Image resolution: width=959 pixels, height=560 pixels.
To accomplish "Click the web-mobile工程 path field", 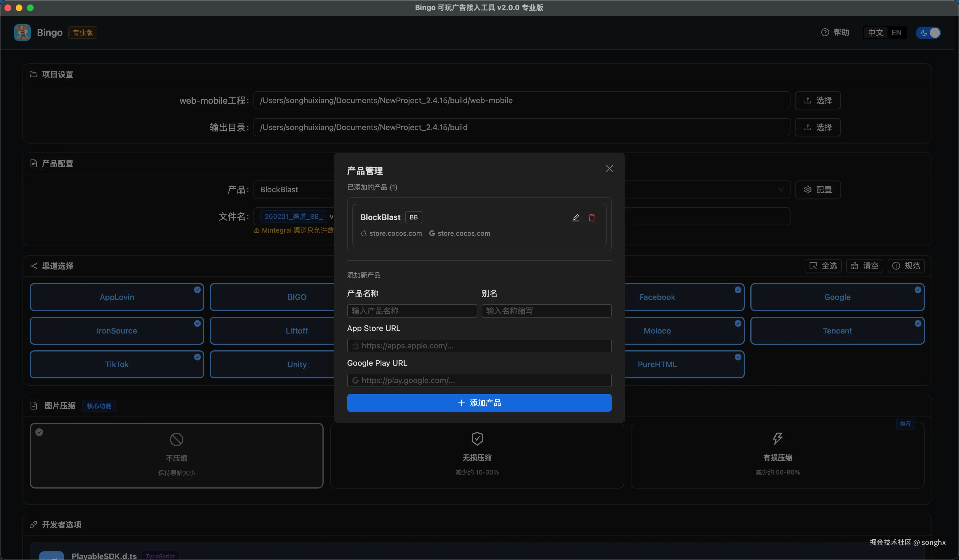I will (522, 100).
